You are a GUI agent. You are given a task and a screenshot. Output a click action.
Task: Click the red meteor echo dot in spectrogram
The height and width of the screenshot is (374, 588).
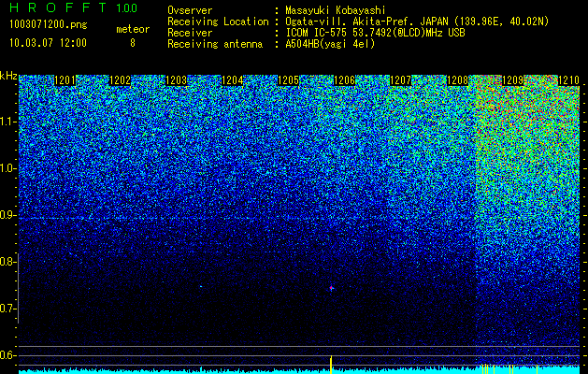click(331, 288)
